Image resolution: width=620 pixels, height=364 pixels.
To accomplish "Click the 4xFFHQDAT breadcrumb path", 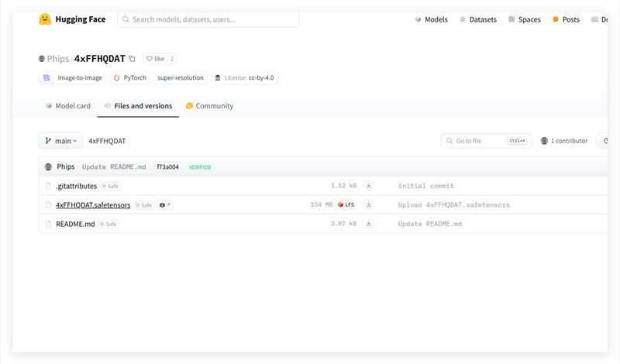I will coord(107,141).
